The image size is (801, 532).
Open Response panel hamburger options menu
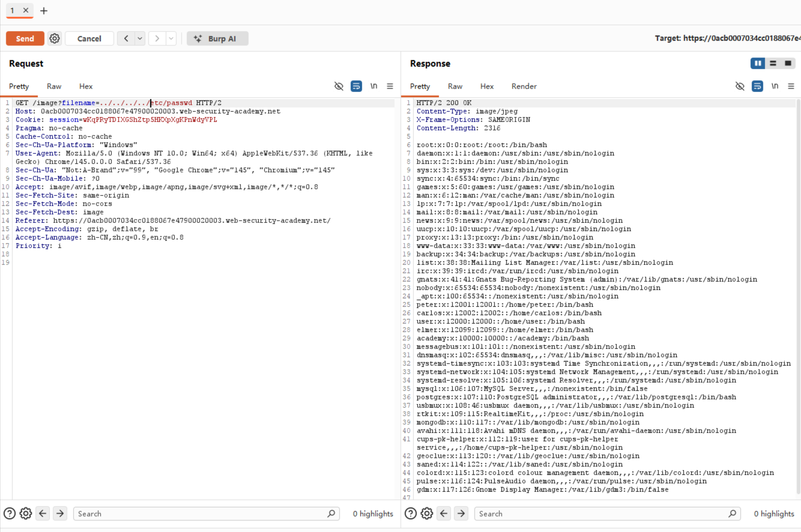[x=791, y=86]
